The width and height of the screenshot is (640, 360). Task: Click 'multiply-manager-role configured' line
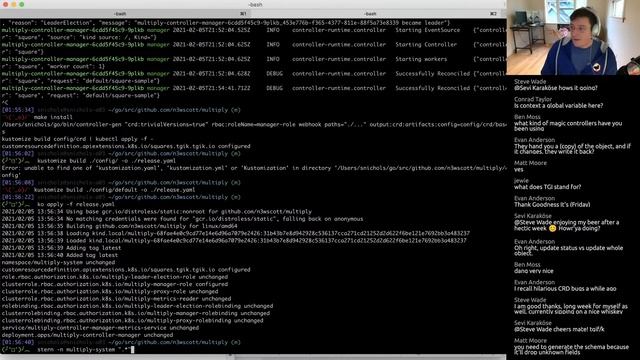coord(115,284)
